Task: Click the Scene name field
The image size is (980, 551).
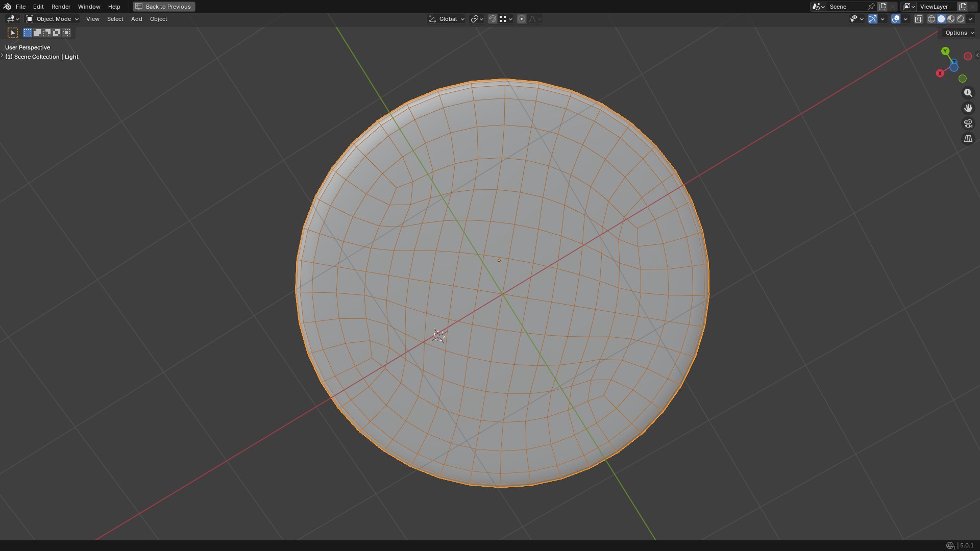Action: coord(846,7)
